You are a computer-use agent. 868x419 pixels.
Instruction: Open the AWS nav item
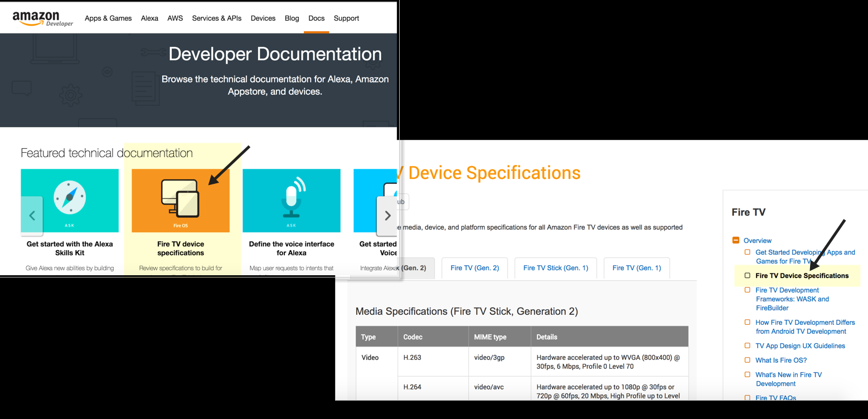tap(175, 18)
